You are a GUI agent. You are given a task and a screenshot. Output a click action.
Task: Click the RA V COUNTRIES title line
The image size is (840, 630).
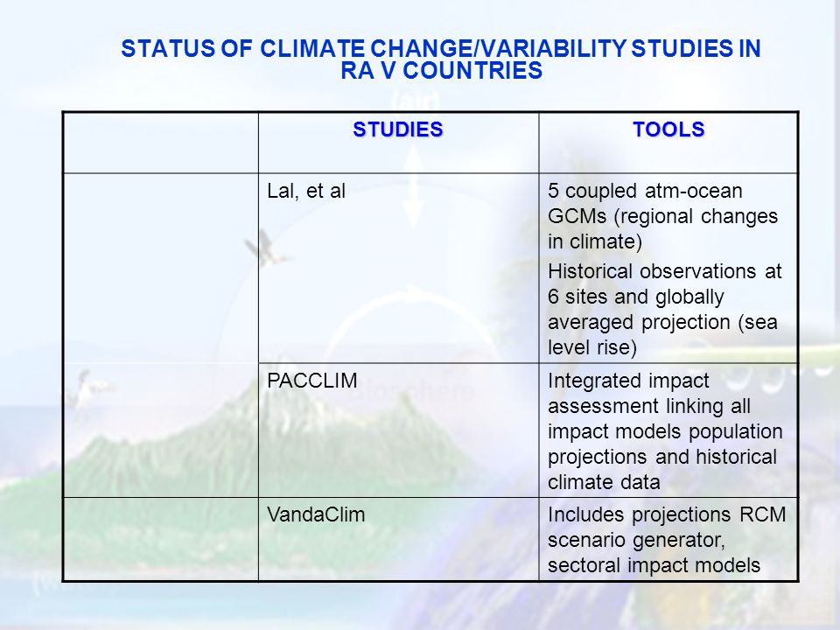441,71
